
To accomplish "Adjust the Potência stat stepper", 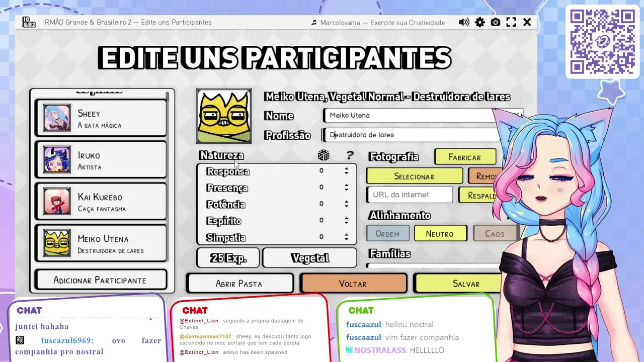I will click(x=346, y=204).
